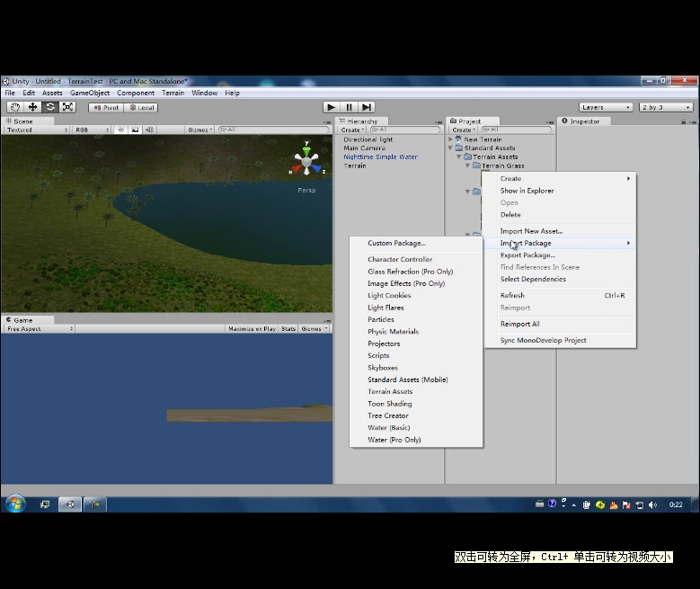Viewport: 700px width, 589px height.
Task: Select Main Camera in Hierarchy
Action: [x=364, y=147]
